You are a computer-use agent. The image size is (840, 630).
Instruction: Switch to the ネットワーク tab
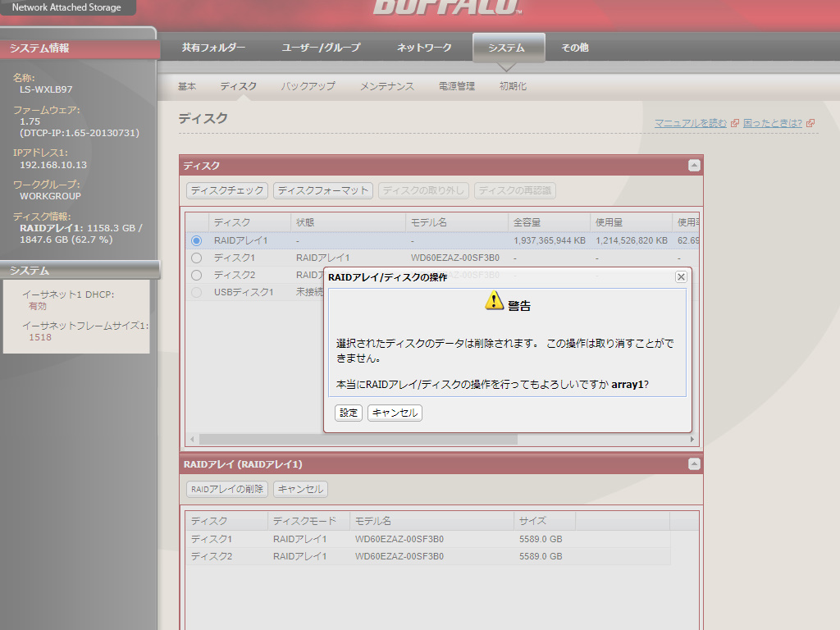coord(424,48)
